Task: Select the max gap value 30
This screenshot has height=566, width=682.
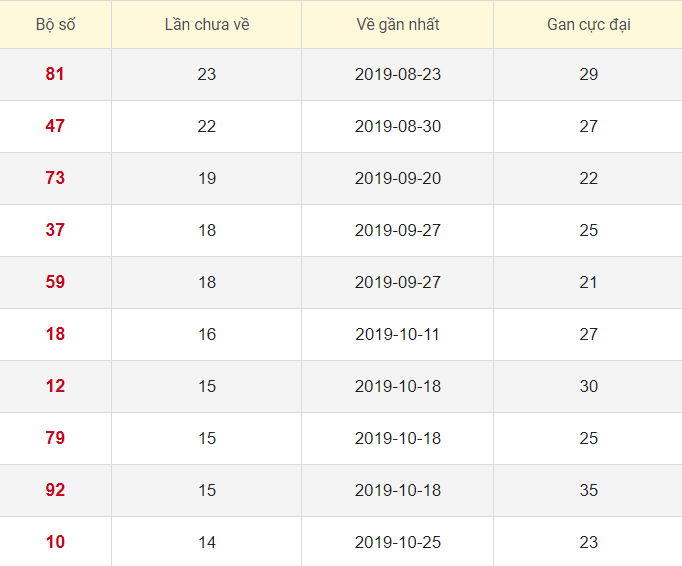Action: 588,386
